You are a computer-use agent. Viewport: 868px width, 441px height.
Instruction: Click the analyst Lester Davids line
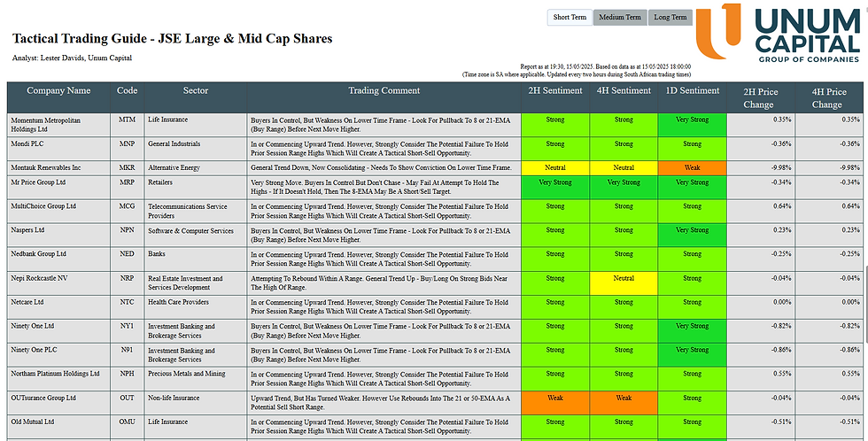[72, 58]
